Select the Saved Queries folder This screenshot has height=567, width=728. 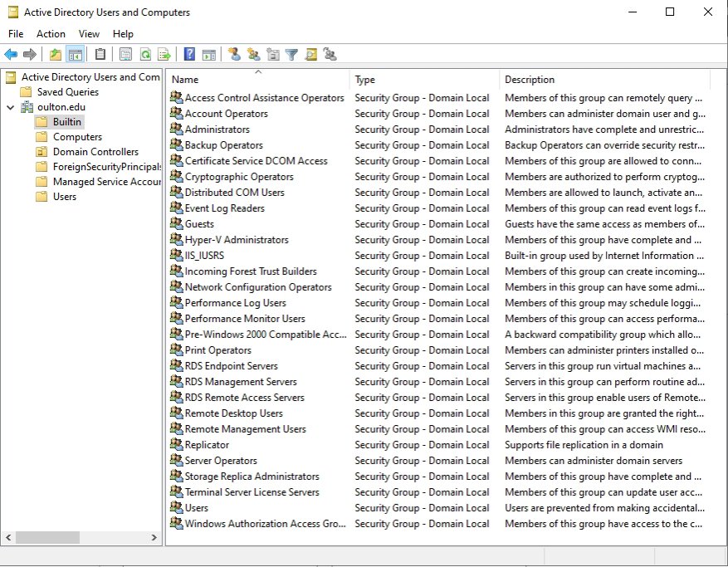click(67, 92)
